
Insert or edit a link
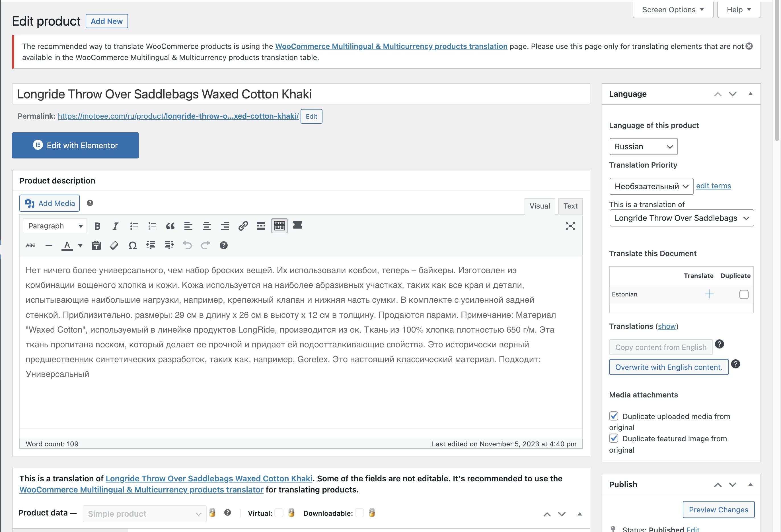pos(243,226)
